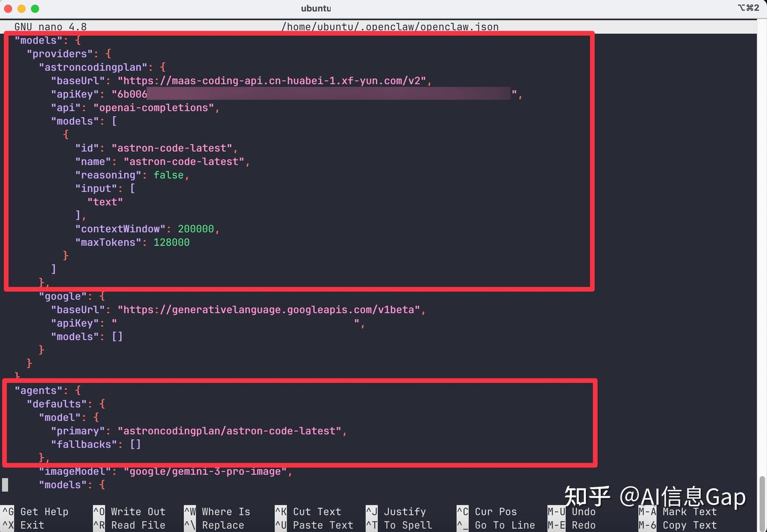Screen dimensions: 767x532
Task: Click the file path in nano's title bar
Action: [x=390, y=27]
